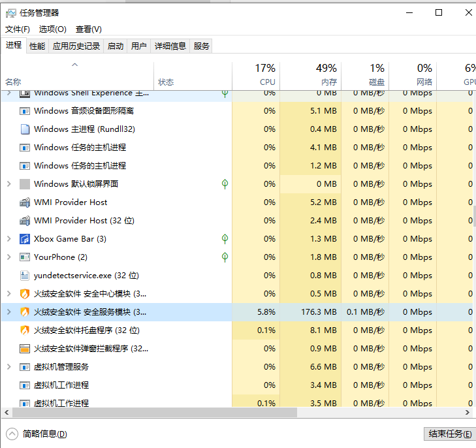This screenshot has height=448, width=476.
Task: Click the Windows 音频设备图形隔离 process icon
Action: click(25, 111)
